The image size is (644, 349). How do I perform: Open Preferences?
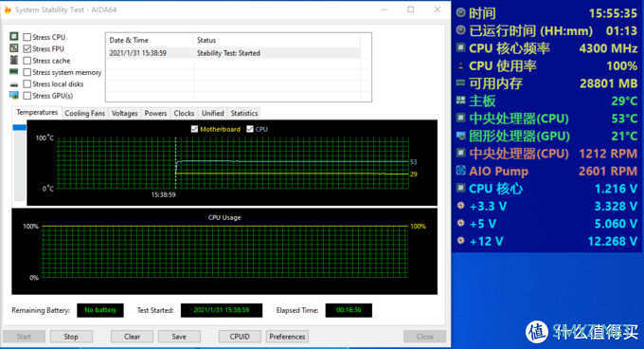click(x=287, y=337)
